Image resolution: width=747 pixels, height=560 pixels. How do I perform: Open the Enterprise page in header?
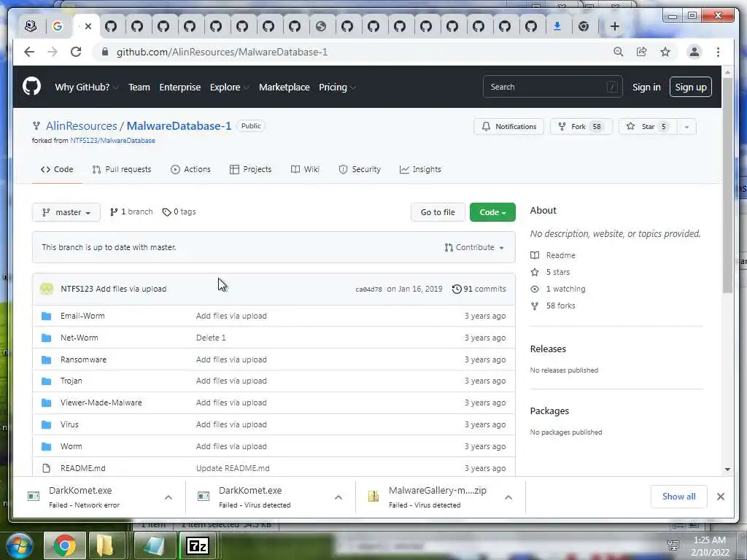pyautogui.click(x=179, y=87)
